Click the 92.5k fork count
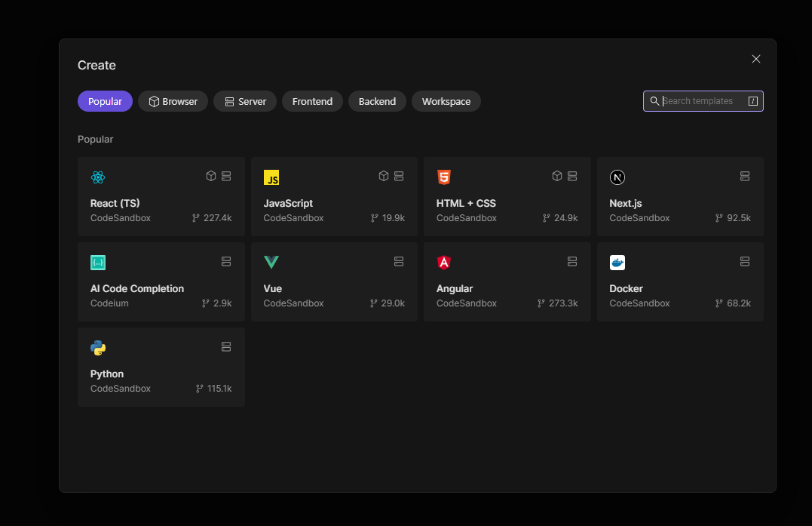 [x=739, y=218]
